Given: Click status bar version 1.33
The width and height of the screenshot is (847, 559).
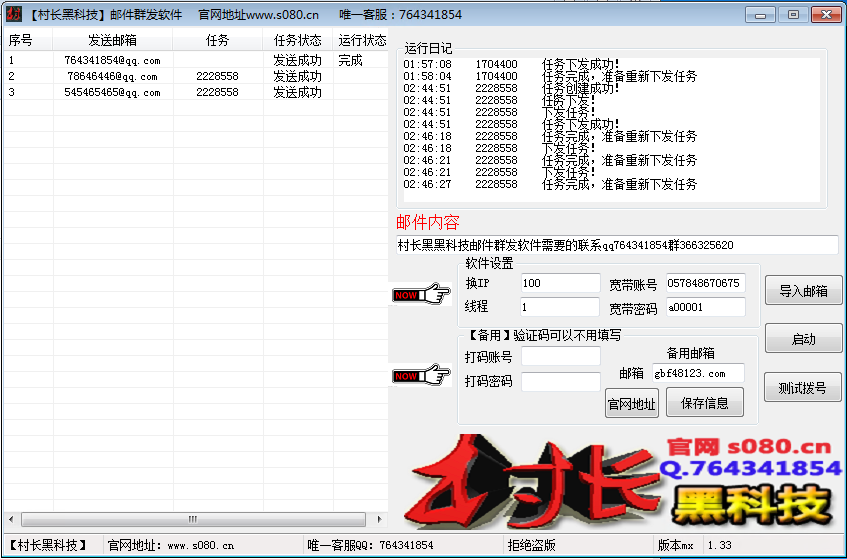Looking at the screenshot, I should tap(720, 545).
